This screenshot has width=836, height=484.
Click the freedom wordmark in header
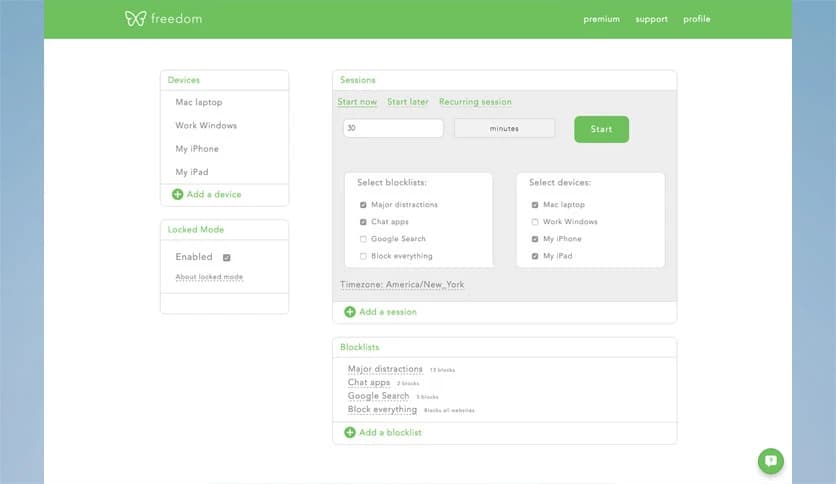point(176,19)
